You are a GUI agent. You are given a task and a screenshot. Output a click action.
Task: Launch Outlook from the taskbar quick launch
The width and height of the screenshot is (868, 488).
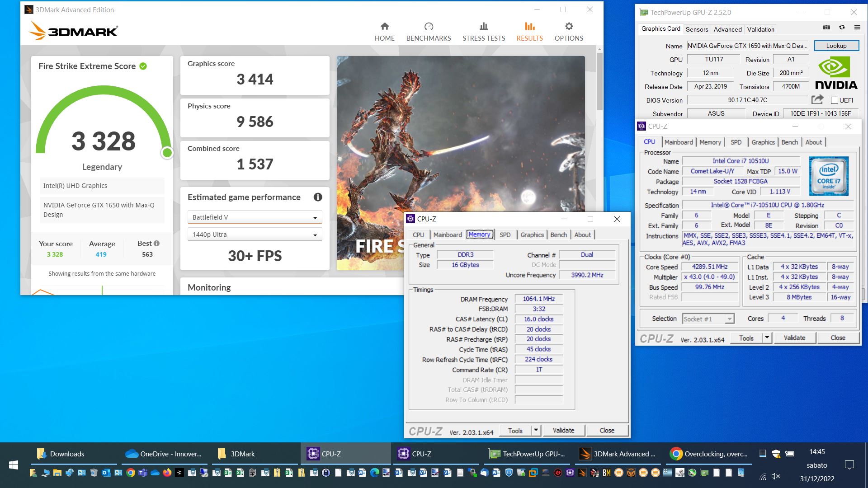click(106, 473)
